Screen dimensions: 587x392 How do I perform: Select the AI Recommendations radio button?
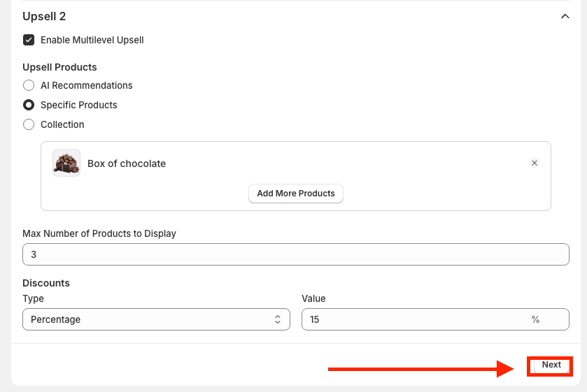tap(29, 85)
